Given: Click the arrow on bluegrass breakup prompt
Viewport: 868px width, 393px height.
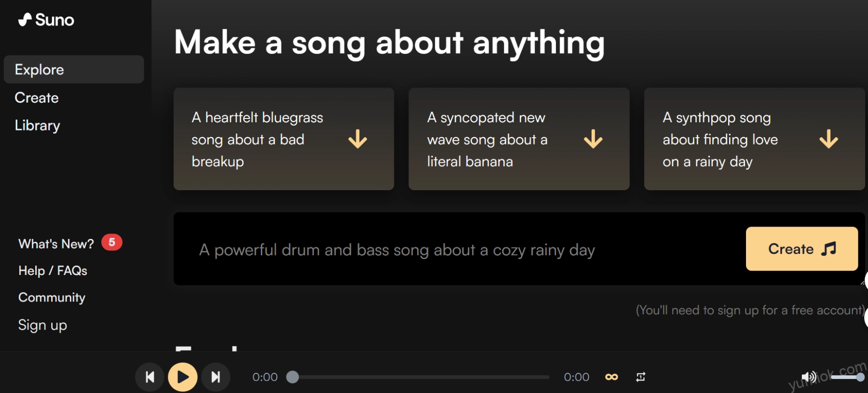Looking at the screenshot, I should [357, 139].
